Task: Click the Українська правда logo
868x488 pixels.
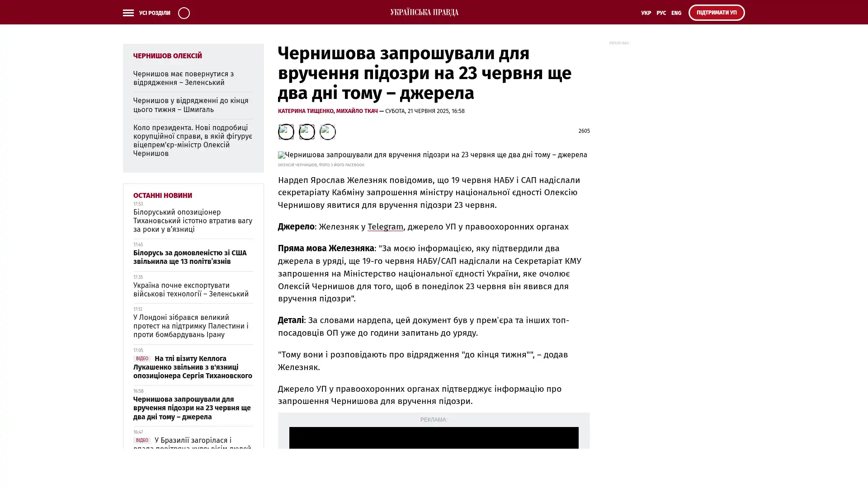Action: [x=424, y=12]
